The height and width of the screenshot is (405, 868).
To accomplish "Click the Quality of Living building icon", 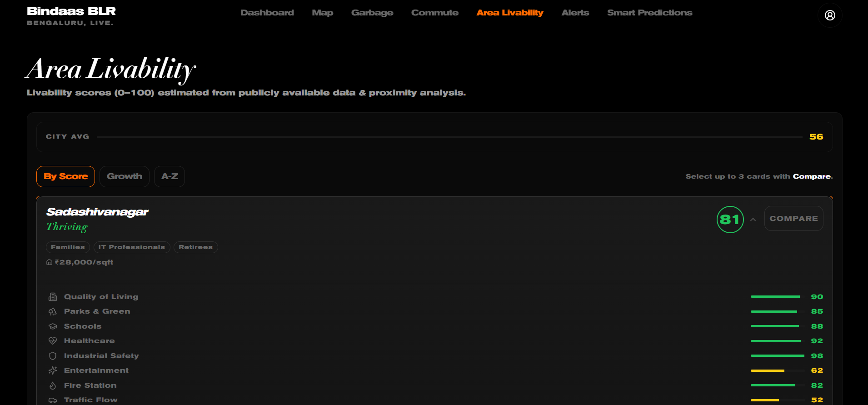I will (53, 297).
